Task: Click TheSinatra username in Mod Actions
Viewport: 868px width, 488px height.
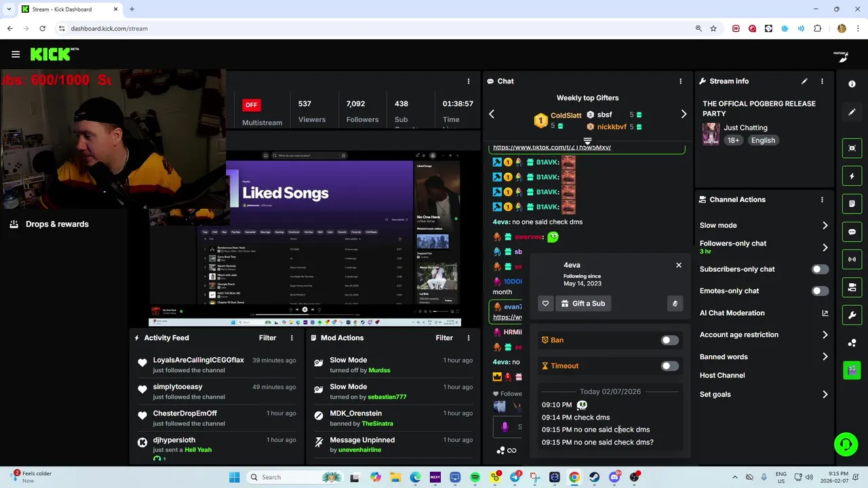Action: 377,424
